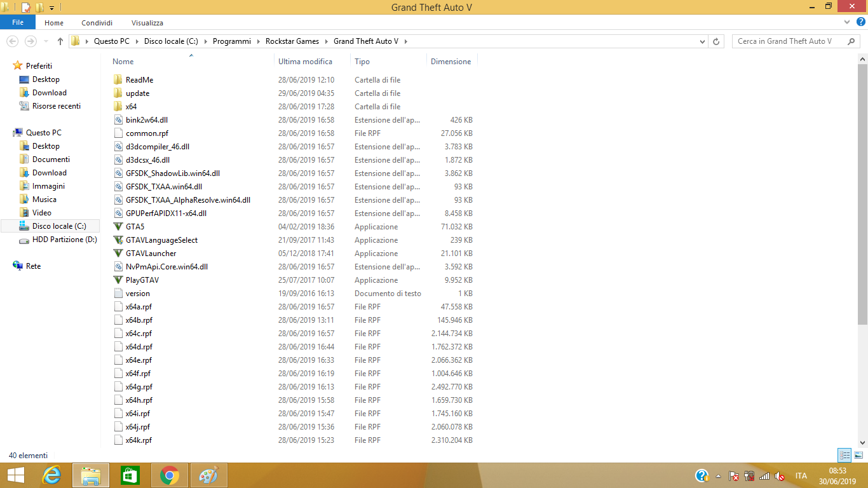Image resolution: width=868 pixels, height=488 pixels.
Task: Select Immagini under Questo PC
Action: [48, 186]
